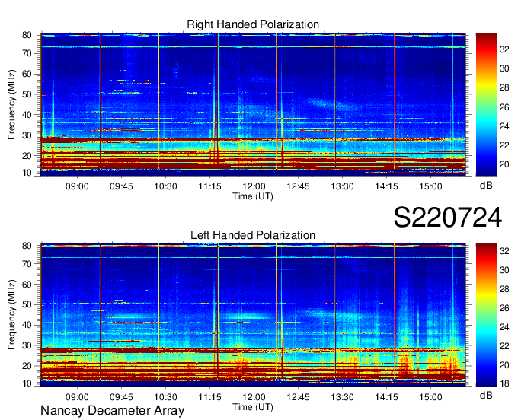The image size is (518, 420).
Task: Click "10:30" on the Left Handed time axis
Action: [x=165, y=397]
